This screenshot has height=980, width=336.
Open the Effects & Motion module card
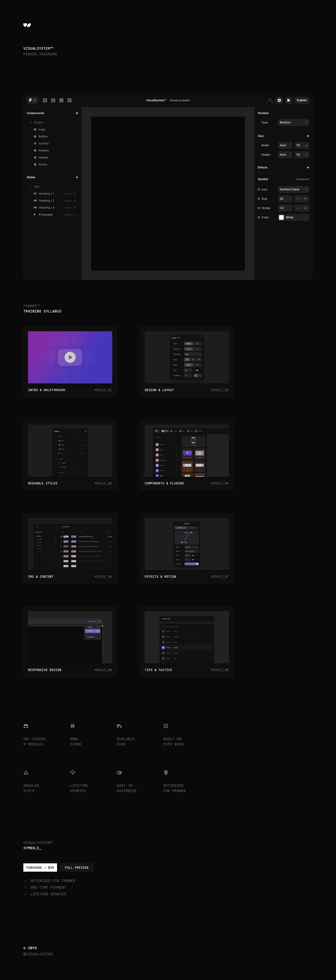click(x=187, y=548)
